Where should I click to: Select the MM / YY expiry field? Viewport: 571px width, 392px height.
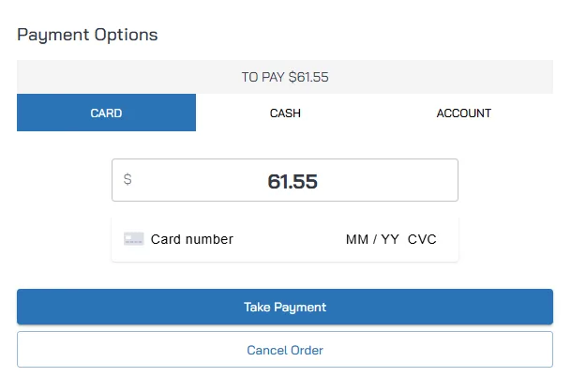point(372,239)
